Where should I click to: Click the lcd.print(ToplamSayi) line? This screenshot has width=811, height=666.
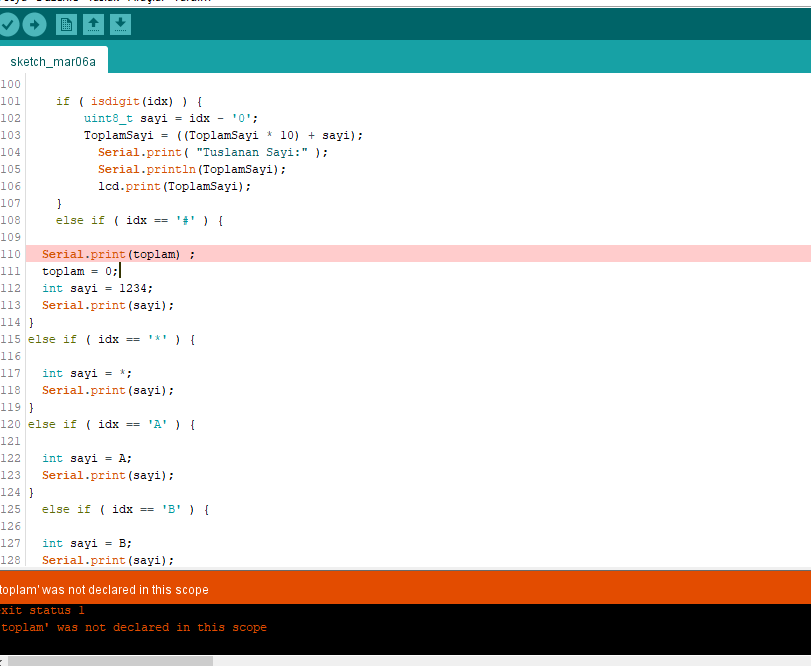pos(174,186)
